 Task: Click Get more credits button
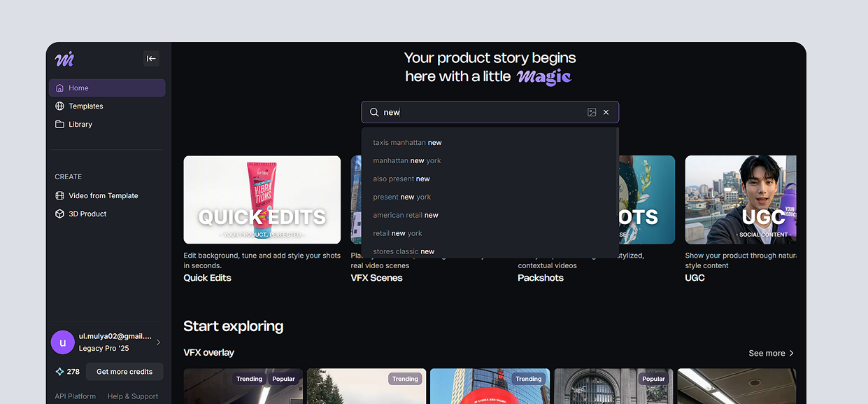coord(124,372)
